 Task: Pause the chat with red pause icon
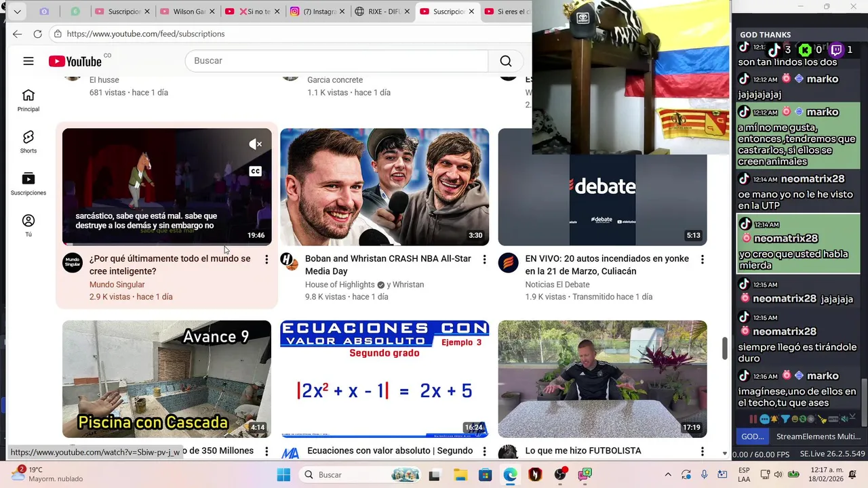click(x=753, y=419)
